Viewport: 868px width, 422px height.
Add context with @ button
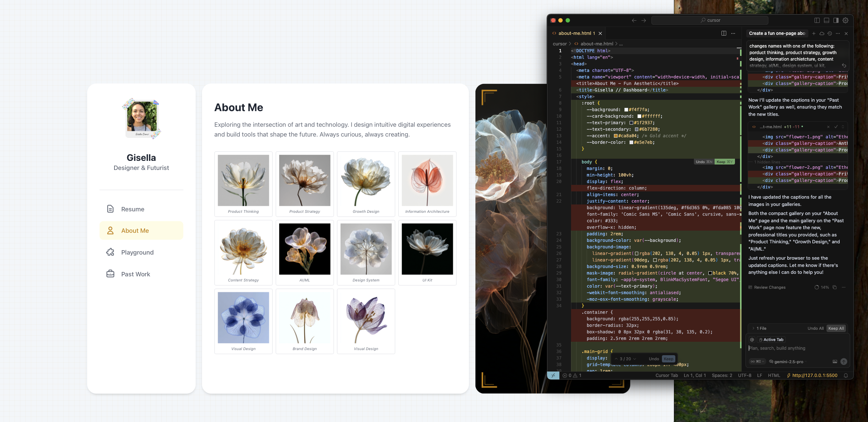752,340
